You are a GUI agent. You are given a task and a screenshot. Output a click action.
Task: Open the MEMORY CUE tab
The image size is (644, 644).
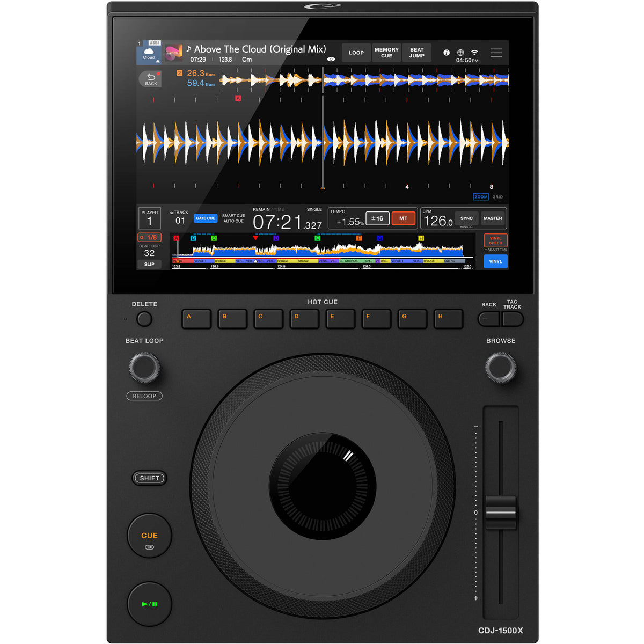386,53
